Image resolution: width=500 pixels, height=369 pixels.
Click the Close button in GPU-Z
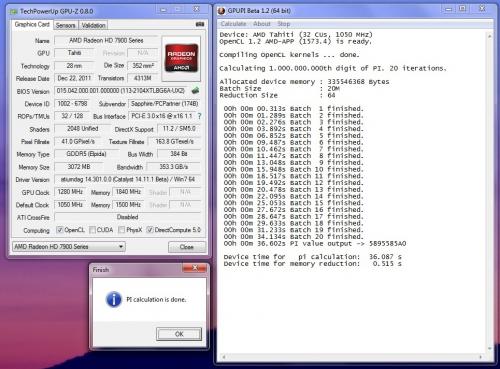(x=187, y=247)
